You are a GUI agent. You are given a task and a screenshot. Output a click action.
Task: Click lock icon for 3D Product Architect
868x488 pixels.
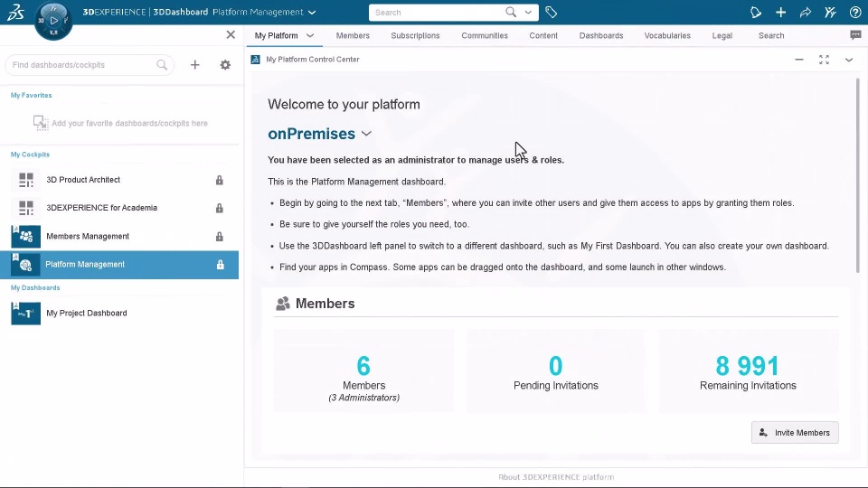[x=220, y=180]
